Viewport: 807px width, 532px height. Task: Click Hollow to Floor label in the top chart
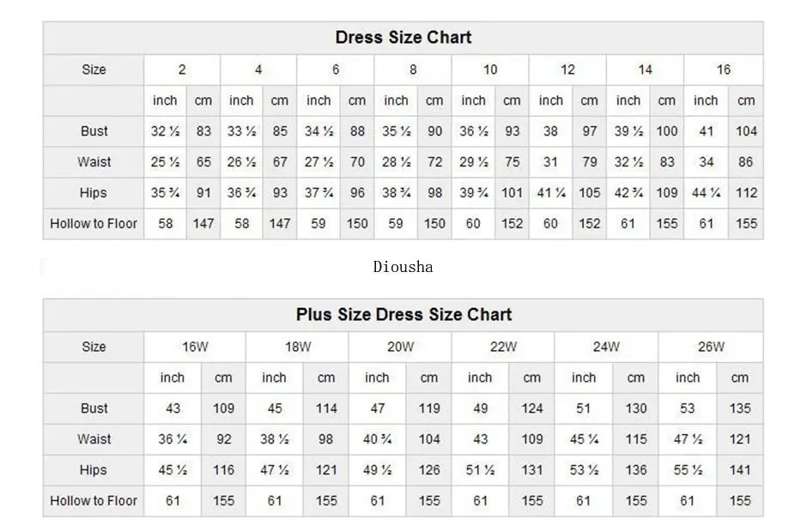[x=94, y=224]
